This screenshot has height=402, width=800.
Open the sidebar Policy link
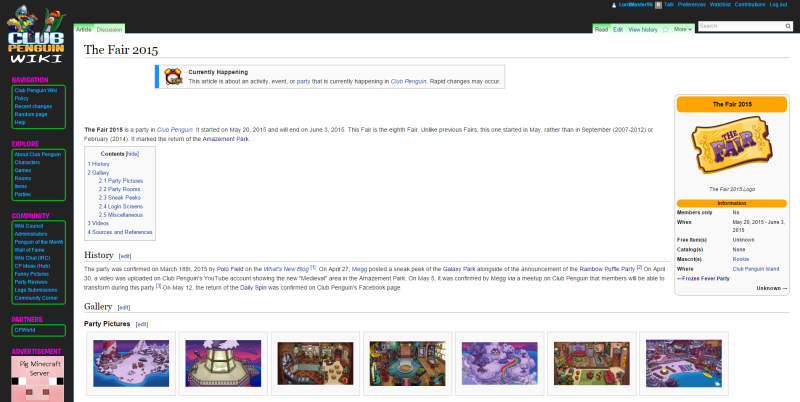tap(21, 98)
